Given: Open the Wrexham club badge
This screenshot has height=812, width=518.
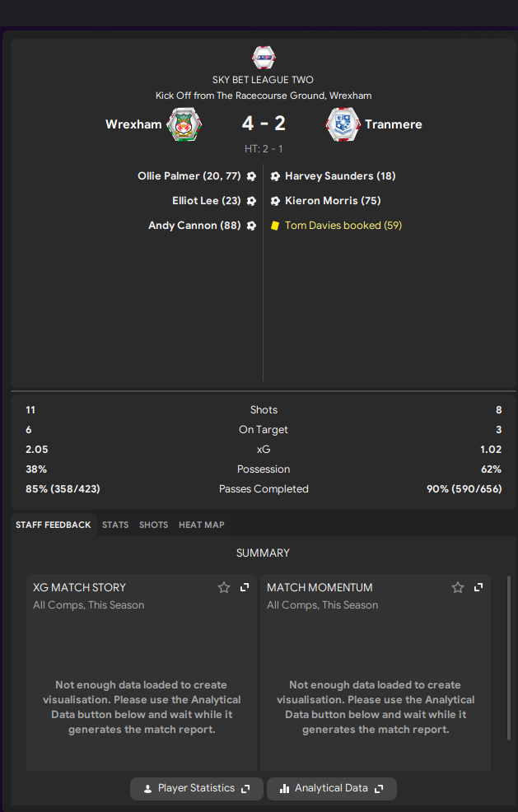Looking at the screenshot, I should coord(184,124).
